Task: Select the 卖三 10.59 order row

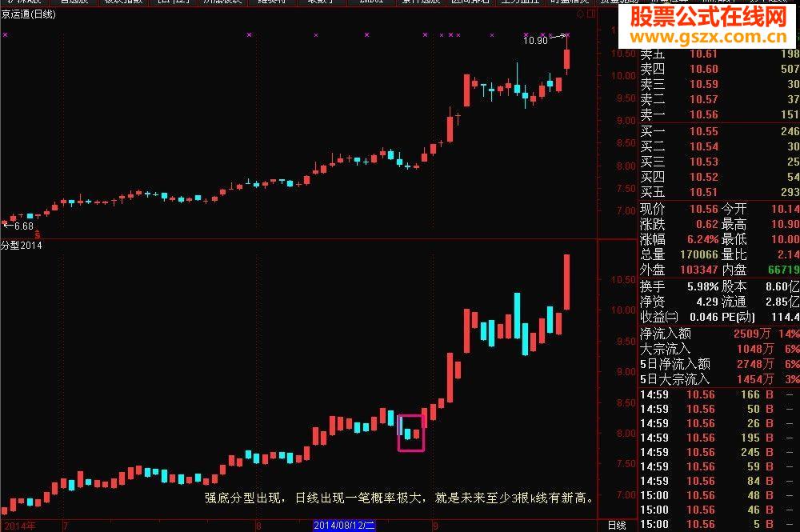Action: coord(719,84)
